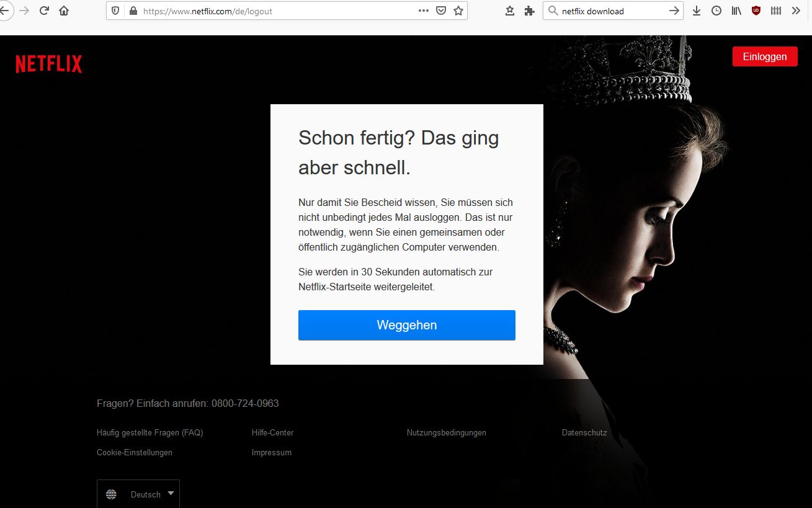Screen dimensions: 812x508
Task: Click the Netflix logo
Action: tap(49, 64)
